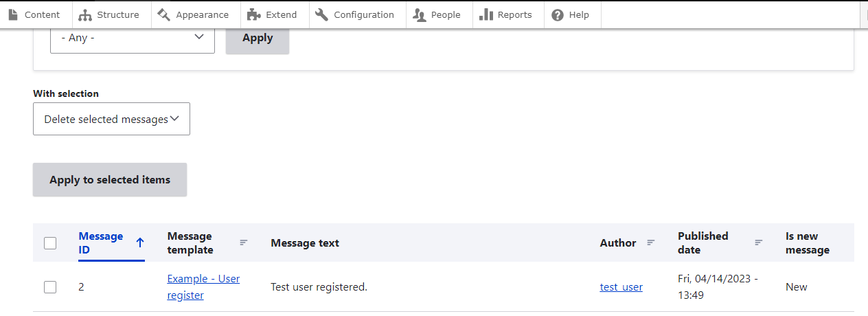Click the Configuration wrench icon
Viewport: 868px width, 316px height.
coord(322,14)
